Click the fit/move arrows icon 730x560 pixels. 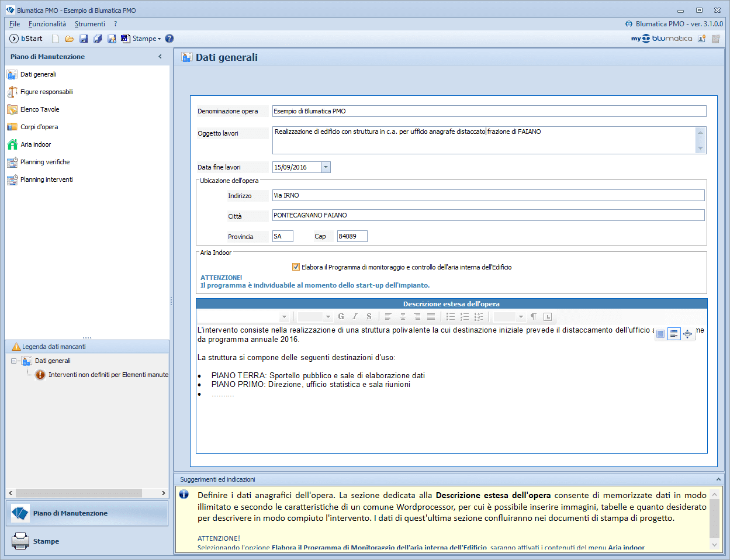tap(687, 334)
